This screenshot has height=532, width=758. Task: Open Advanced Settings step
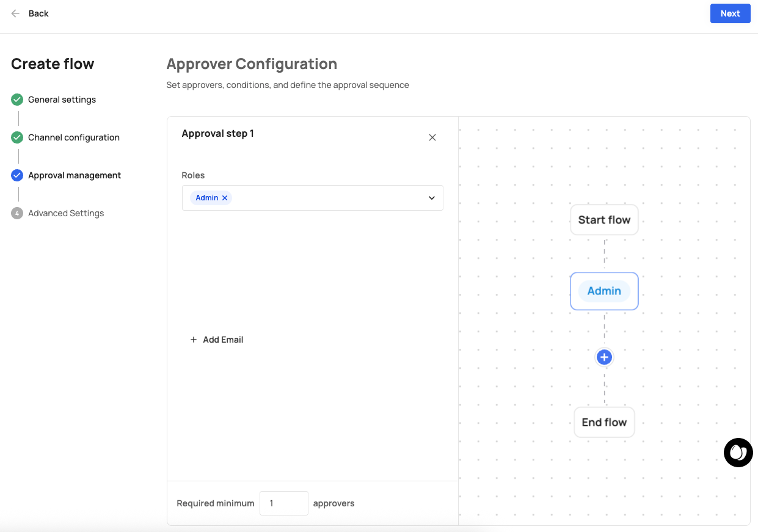pos(66,213)
